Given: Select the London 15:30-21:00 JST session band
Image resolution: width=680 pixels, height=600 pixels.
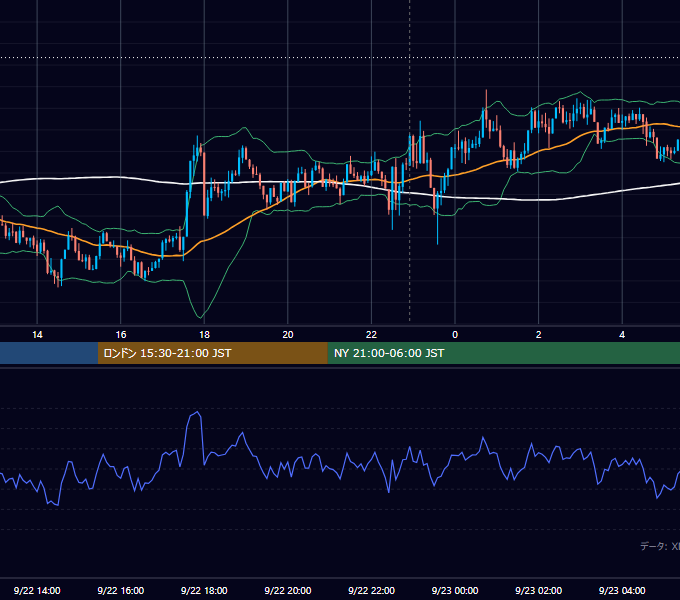Looking at the screenshot, I should coord(212,353).
